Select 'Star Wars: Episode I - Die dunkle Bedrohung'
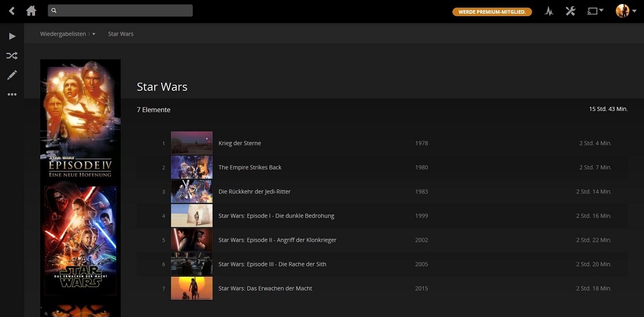The image size is (644, 317). click(x=277, y=216)
